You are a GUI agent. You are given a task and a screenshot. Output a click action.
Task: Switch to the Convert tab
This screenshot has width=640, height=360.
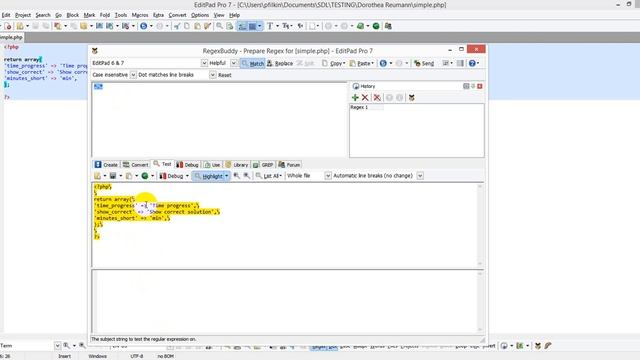click(x=136, y=165)
